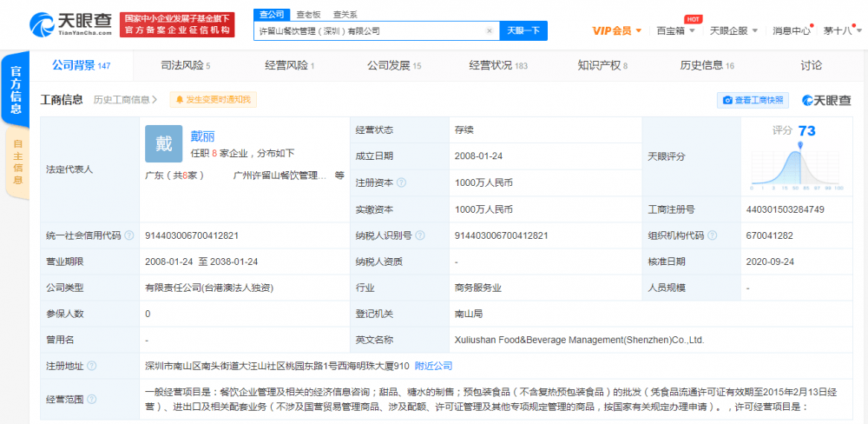Image resolution: width=868 pixels, height=424 pixels.
Task: Click help icon beside 统一社会信用代码
Action: point(129,235)
